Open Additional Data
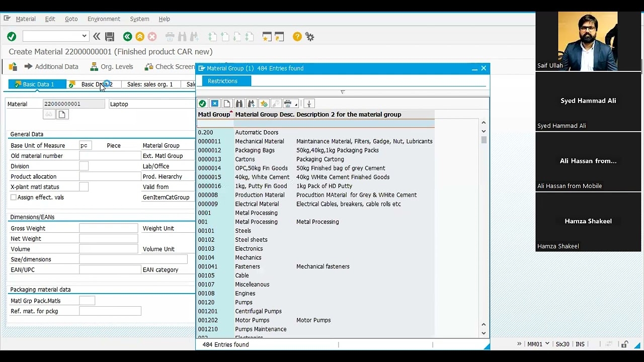The image size is (644, 362). [x=51, y=66]
